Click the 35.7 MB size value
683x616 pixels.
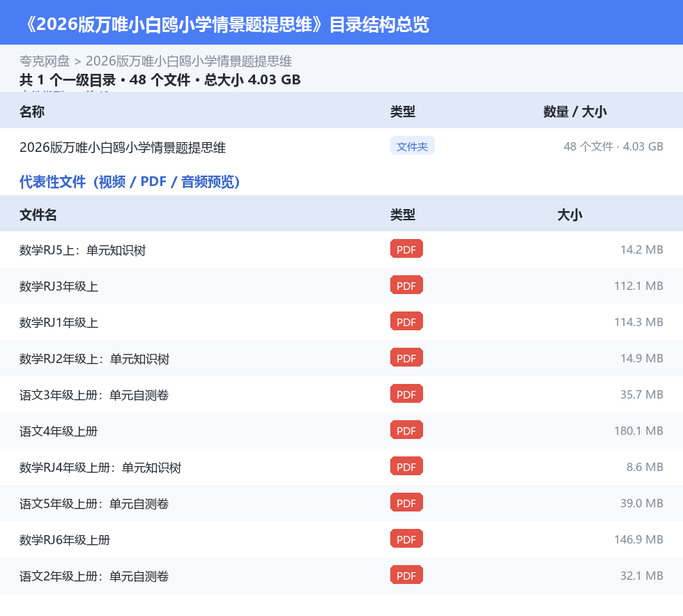[x=642, y=394]
